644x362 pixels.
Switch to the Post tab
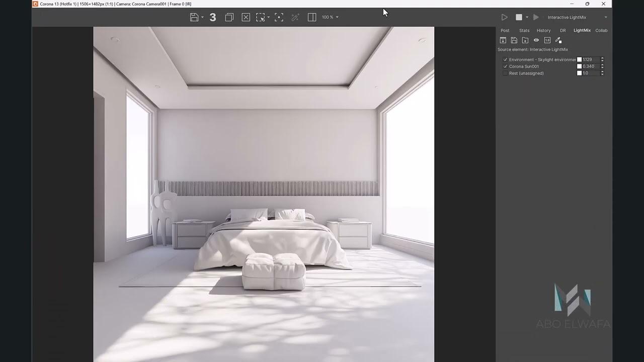point(505,30)
